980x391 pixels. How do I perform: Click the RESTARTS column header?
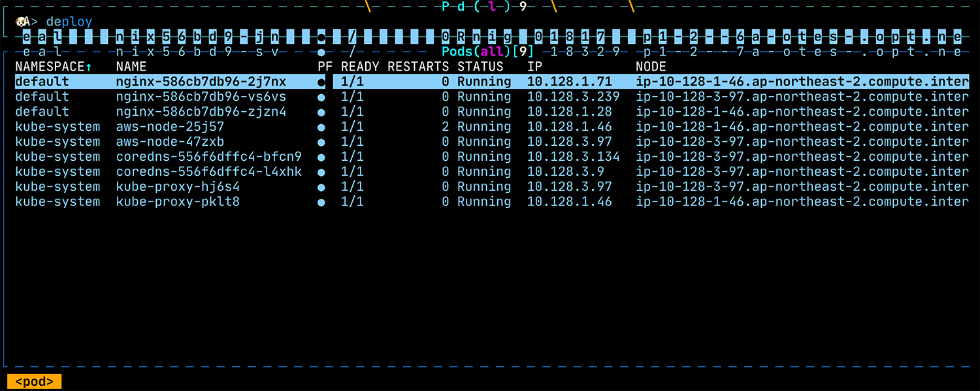pyautogui.click(x=418, y=67)
